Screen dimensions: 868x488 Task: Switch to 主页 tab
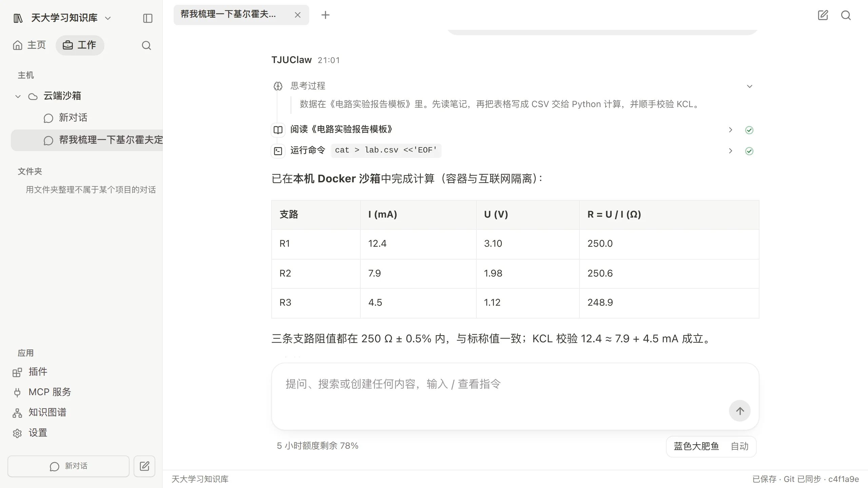pos(29,45)
